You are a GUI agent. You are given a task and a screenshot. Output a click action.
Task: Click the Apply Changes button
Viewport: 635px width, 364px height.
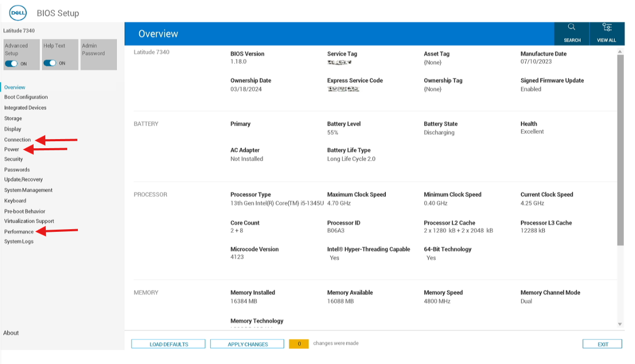tap(248, 344)
